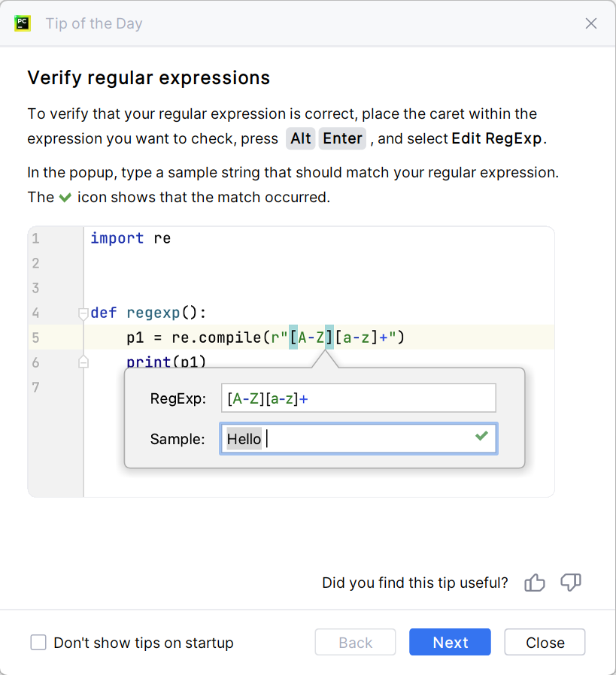Image resolution: width=616 pixels, height=675 pixels.
Task: Click the Back button
Action: pos(355,642)
